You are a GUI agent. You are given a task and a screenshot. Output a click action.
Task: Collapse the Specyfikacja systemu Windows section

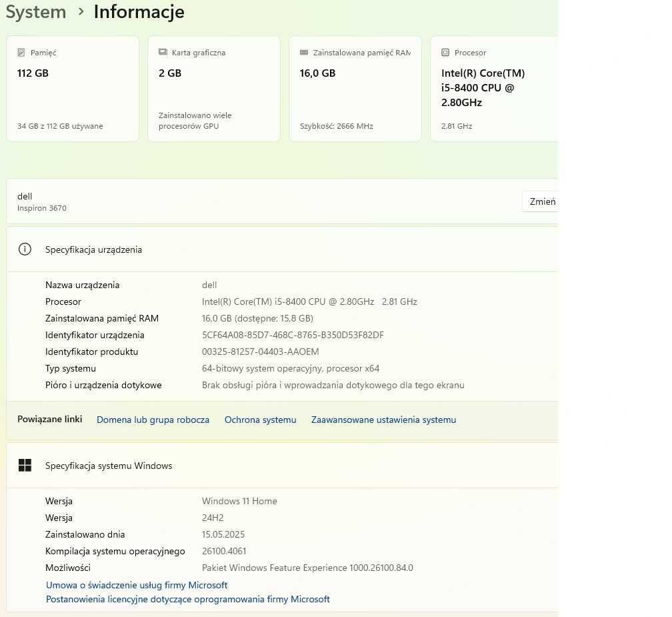(x=282, y=466)
